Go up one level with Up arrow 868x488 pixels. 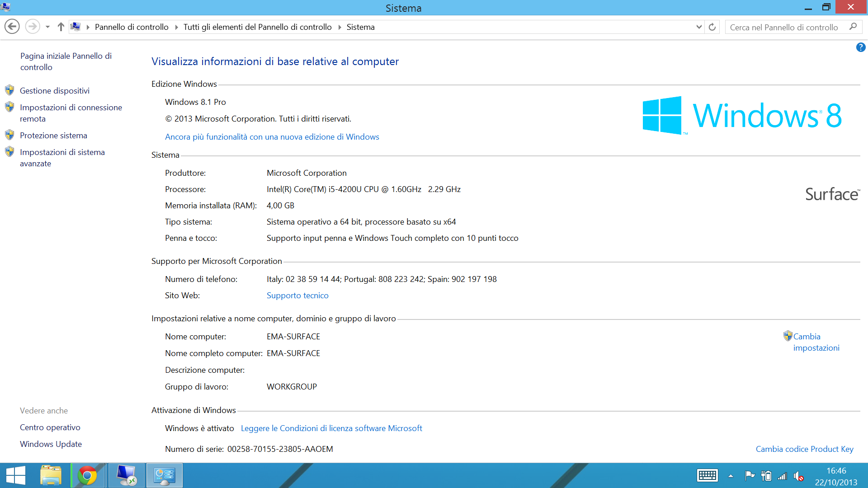point(61,27)
